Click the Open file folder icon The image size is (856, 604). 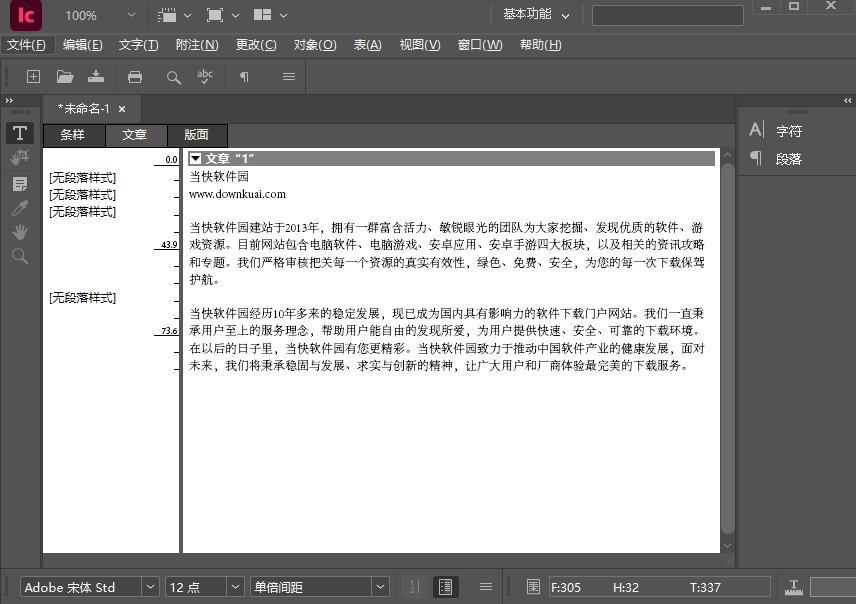[64, 77]
